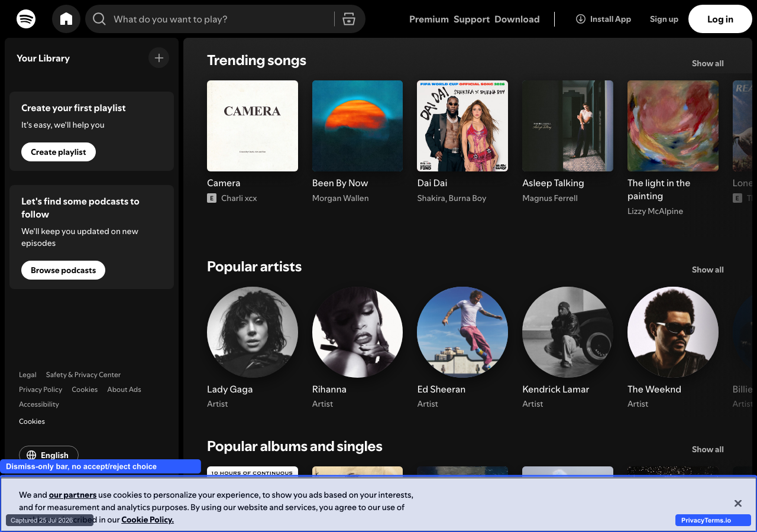Go to Home via house icon
757x532 pixels.
[66, 19]
